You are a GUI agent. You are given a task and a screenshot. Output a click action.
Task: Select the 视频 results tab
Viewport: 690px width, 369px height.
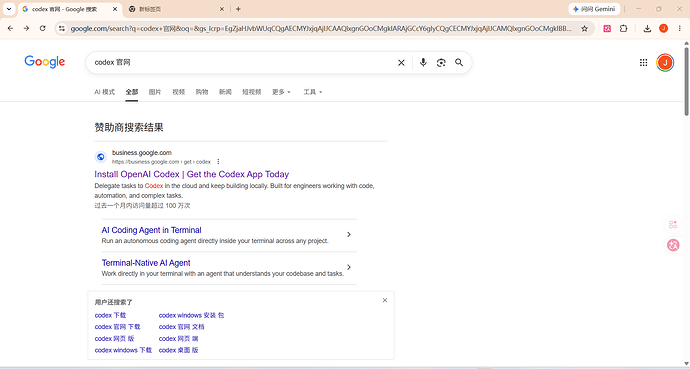[x=178, y=92]
